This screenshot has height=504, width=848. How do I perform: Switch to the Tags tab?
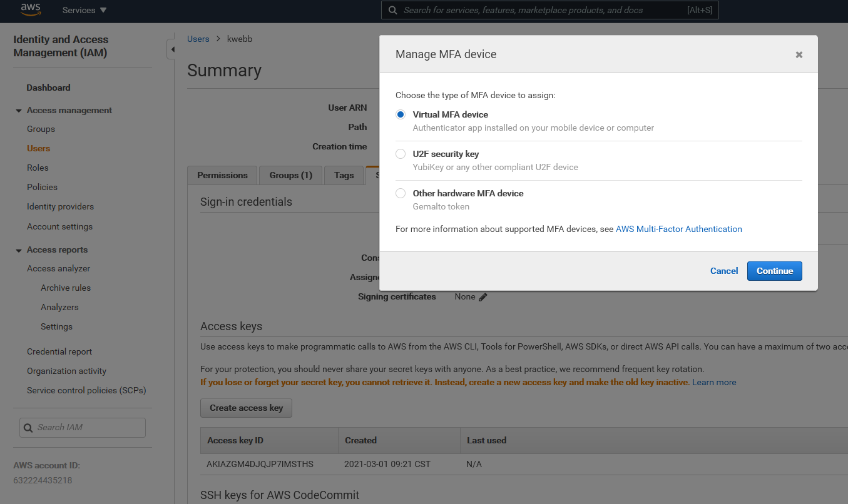tap(344, 175)
